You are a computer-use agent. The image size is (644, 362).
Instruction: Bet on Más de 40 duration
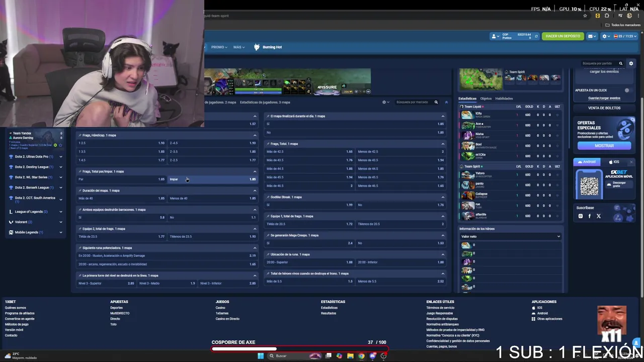pyautogui.click(x=122, y=198)
